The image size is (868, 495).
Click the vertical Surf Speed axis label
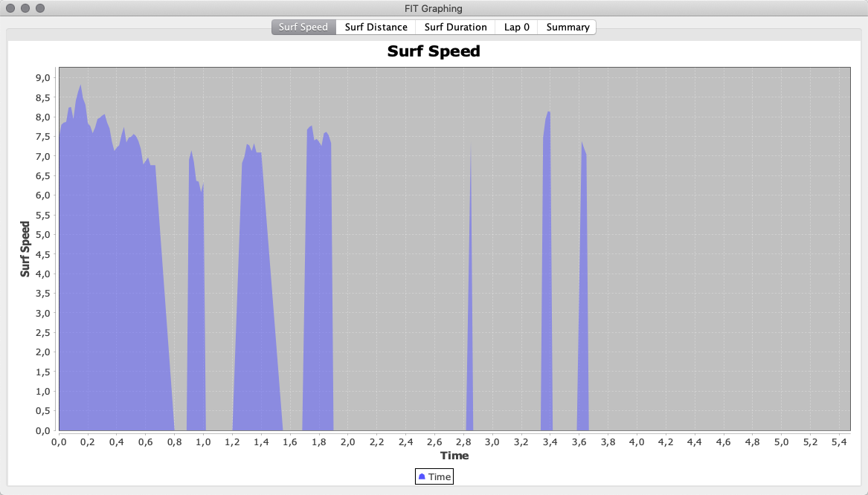point(25,249)
